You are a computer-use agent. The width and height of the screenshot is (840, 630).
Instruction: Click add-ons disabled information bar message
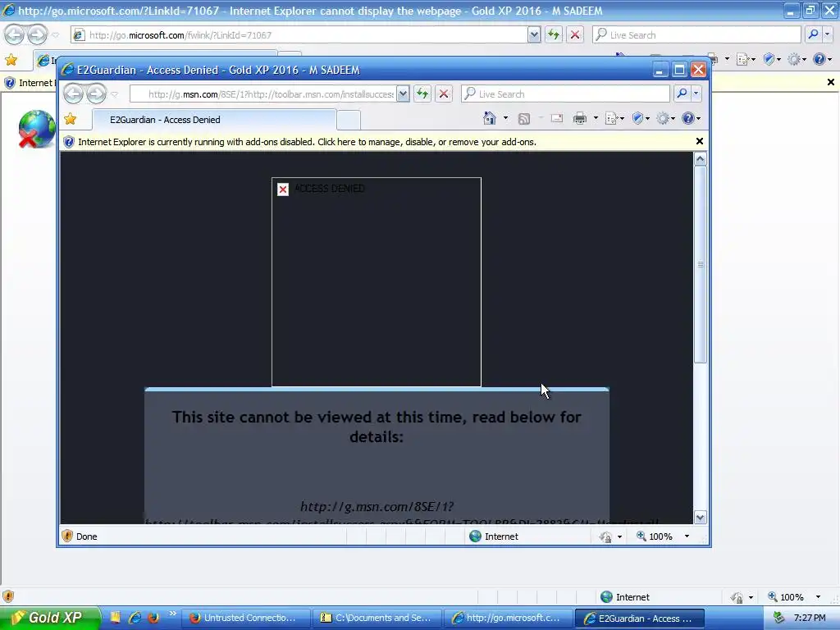[x=307, y=142]
